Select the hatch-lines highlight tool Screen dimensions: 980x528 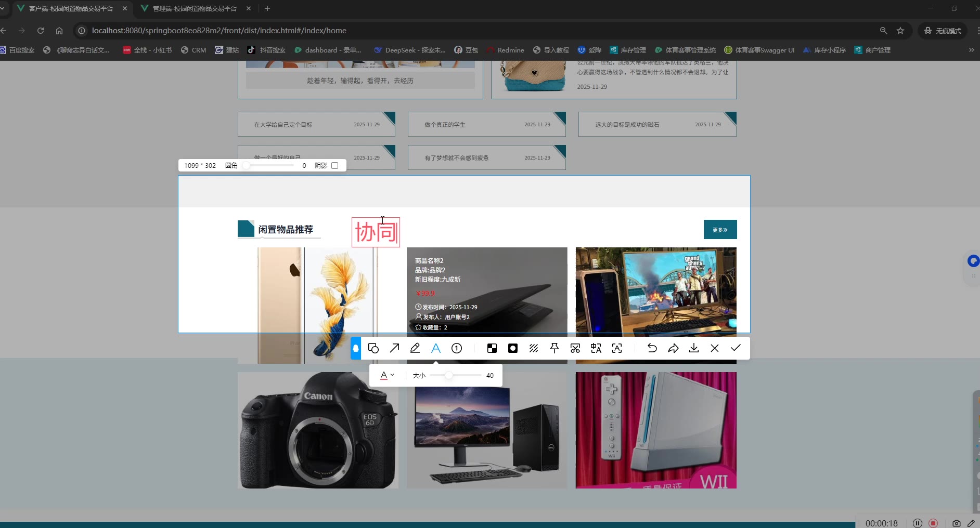(x=534, y=348)
